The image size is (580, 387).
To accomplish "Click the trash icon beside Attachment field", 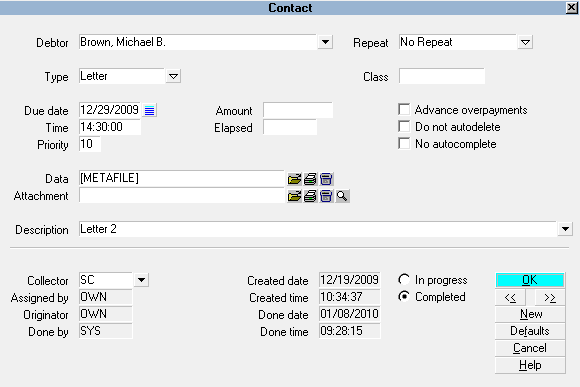I will (x=326, y=196).
